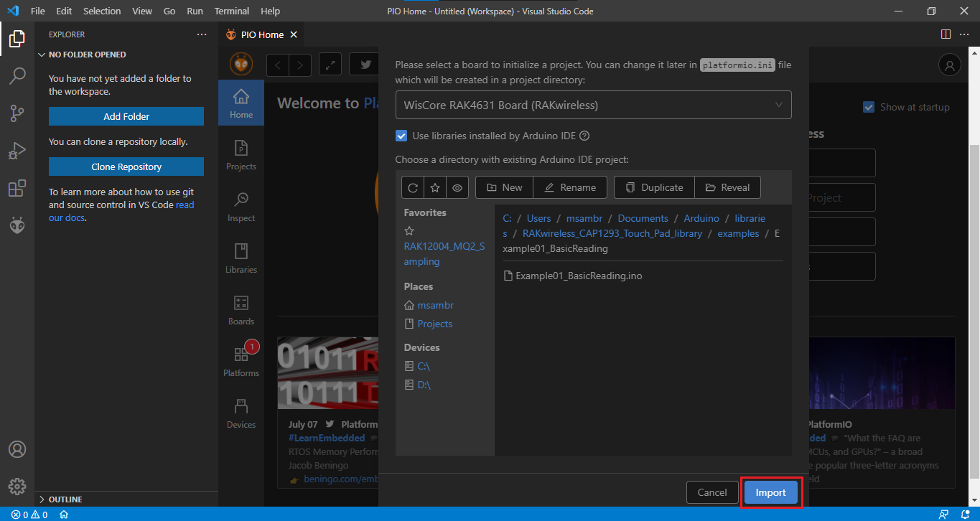This screenshot has height=521, width=980.
Task: Open the Search view in activity bar
Action: (17, 75)
